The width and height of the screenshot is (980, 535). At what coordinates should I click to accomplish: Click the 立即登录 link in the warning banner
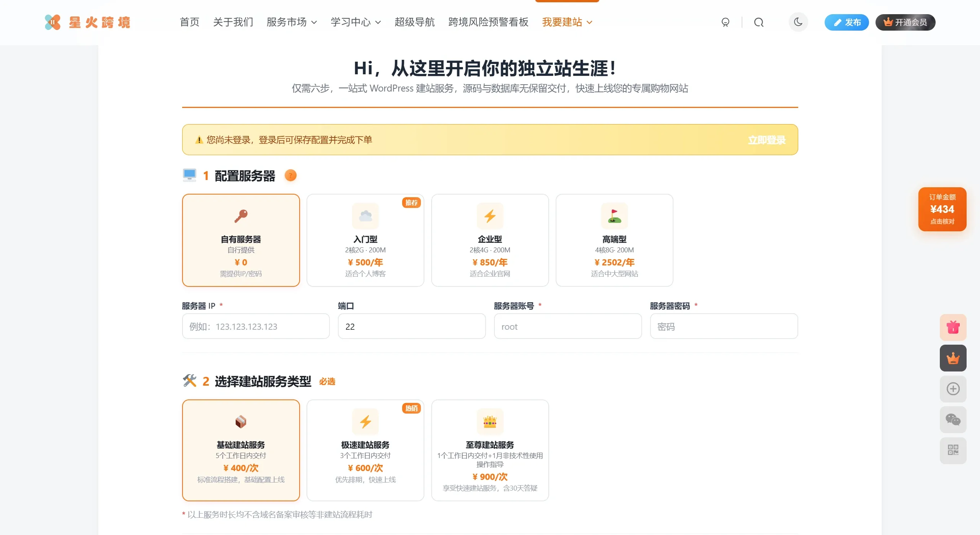click(767, 140)
